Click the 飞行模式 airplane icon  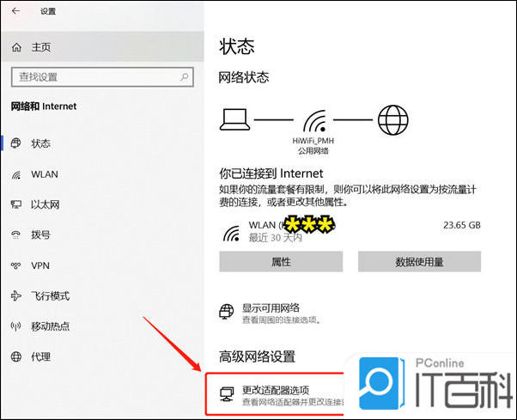coord(15,295)
